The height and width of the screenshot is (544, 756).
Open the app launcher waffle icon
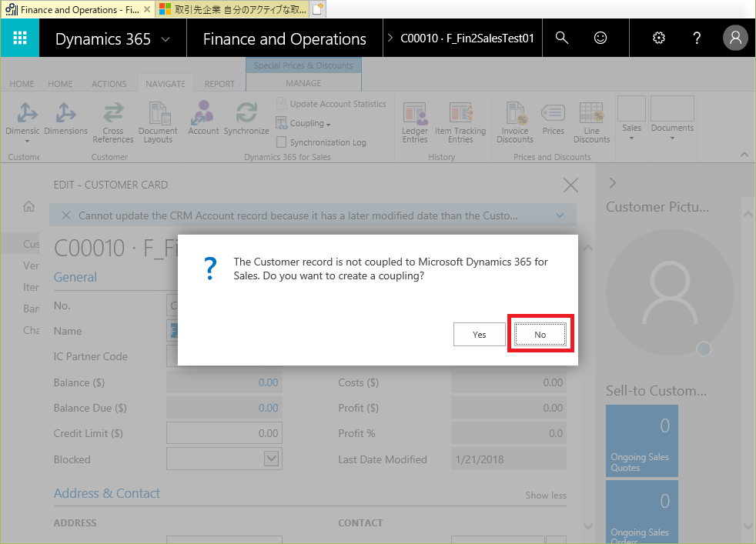pyautogui.click(x=20, y=38)
